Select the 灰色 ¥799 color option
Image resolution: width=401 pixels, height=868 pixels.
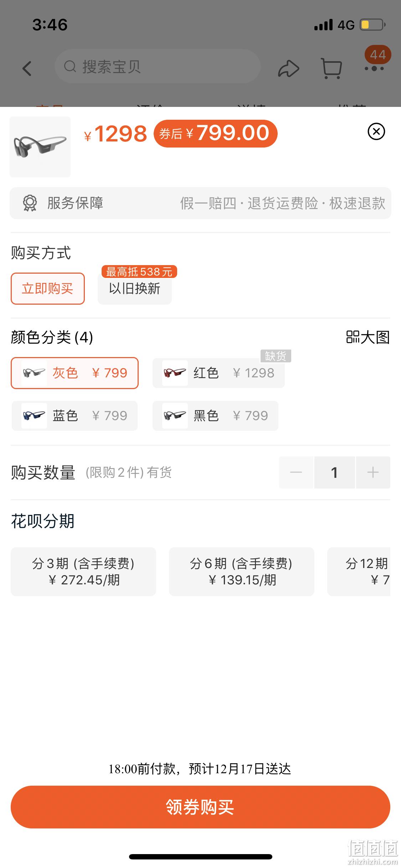click(74, 373)
